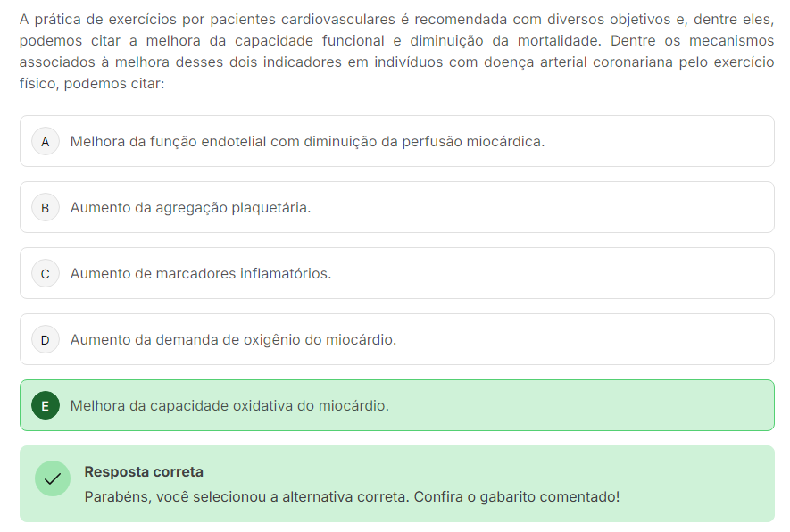Click 'pacientes cardiovasculares' in the question's first line
The image size is (790, 532).
(x=303, y=20)
